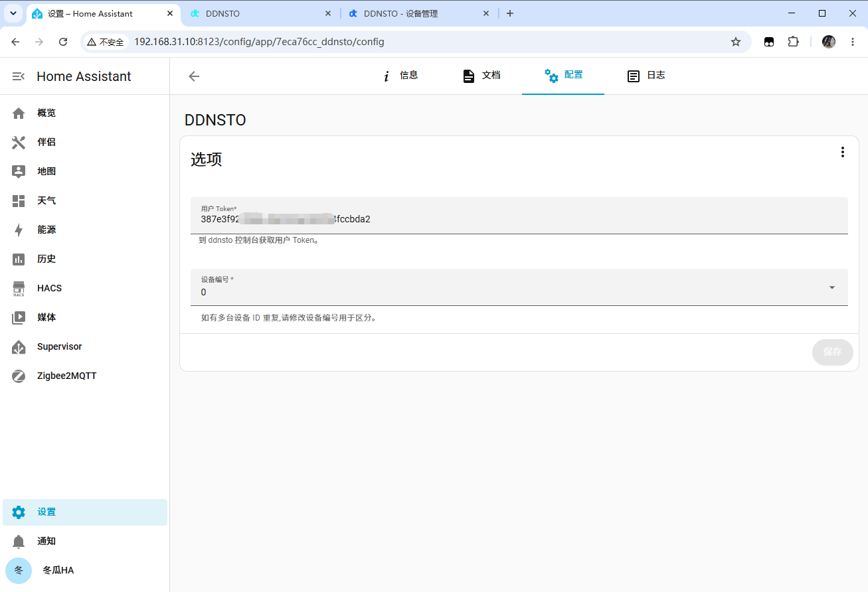Close the DDNSTO - 设备管理 browser tab
868x592 pixels.
click(x=486, y=13)
